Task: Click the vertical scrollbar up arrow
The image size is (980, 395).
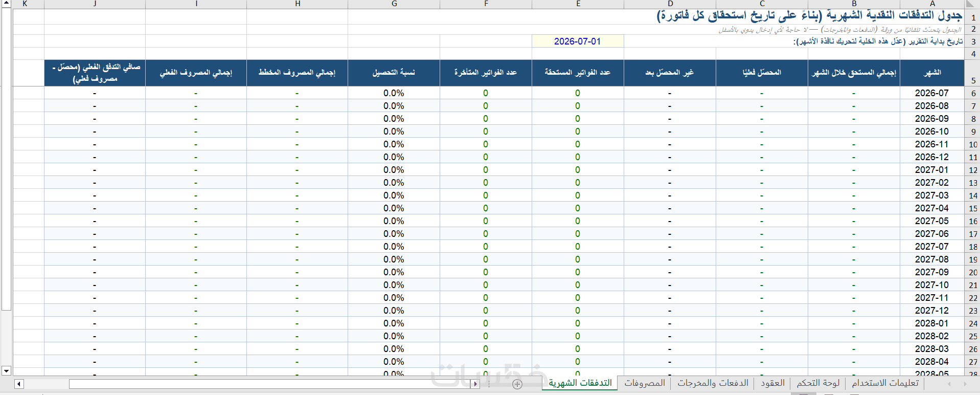Action: 6,4
